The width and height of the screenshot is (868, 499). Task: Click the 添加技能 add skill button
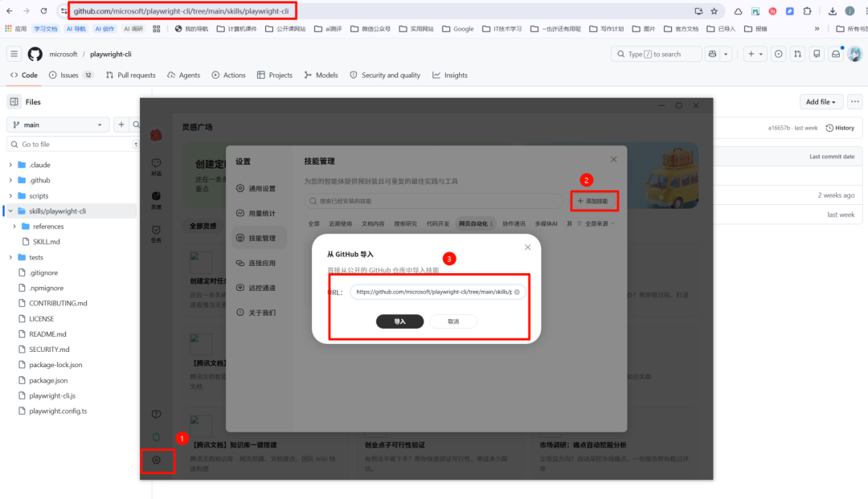[593, 201]
